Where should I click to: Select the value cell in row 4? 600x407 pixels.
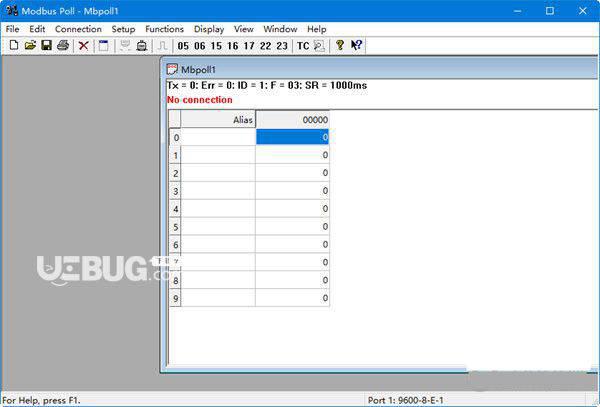click(x=292, y=208)
